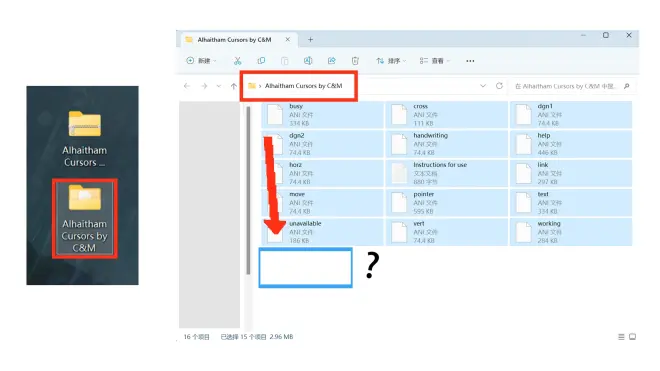Select the dgn2 ANI file
Screen dimensions: 660x371
[322, 144]
